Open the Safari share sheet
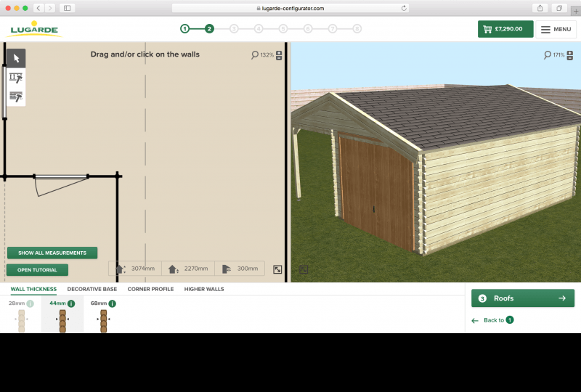 [540, 8]
